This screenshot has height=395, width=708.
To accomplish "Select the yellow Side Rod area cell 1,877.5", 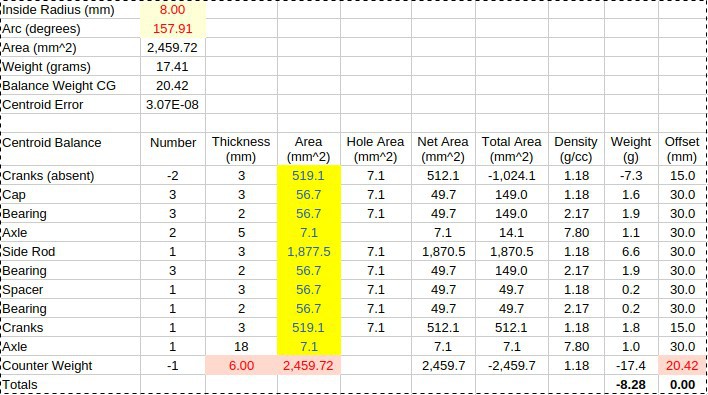I will [x=309, y=252].
